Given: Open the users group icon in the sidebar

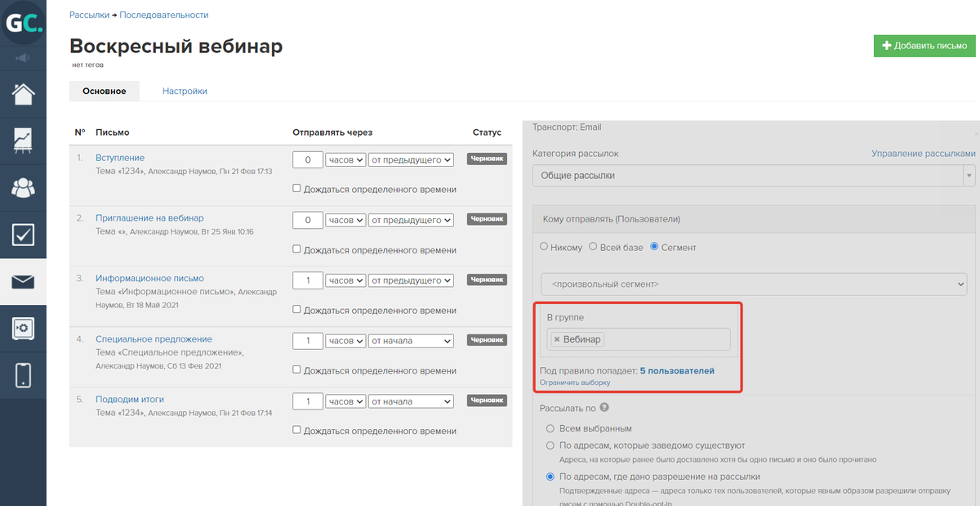Looking at the screenshot, I should point(23,188).
